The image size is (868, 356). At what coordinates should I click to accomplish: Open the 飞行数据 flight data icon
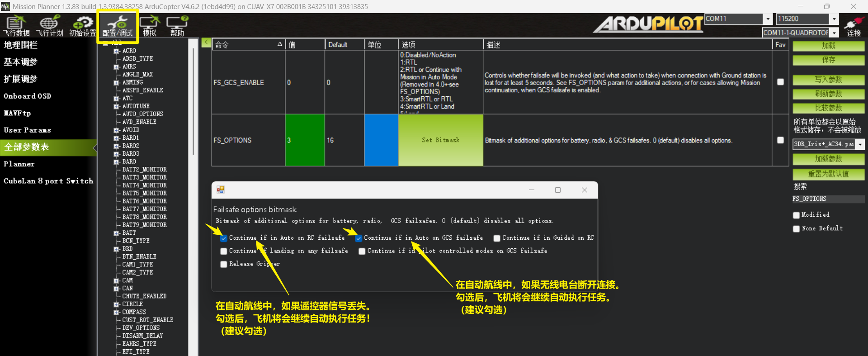click(x=16, y=25)
